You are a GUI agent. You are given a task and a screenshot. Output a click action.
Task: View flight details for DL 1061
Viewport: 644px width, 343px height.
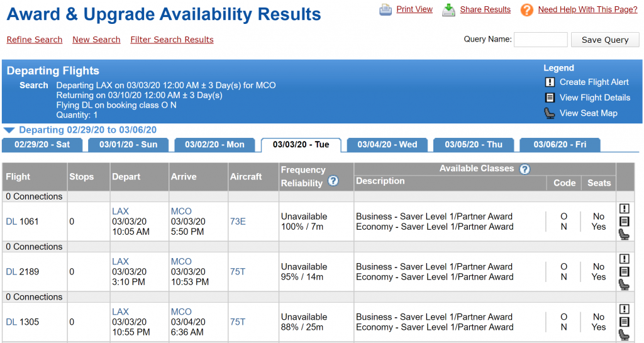(x=624, y=222)
